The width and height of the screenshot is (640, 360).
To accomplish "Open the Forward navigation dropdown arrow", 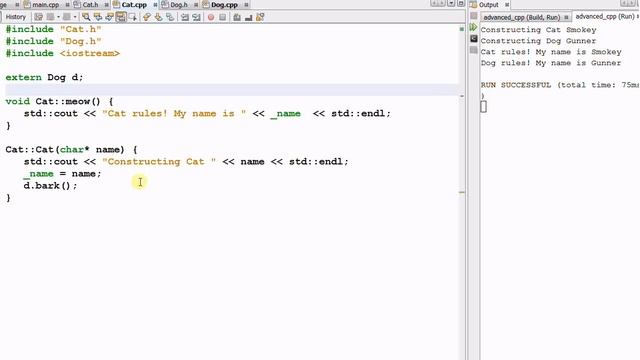I will click(x=75, y=17).
